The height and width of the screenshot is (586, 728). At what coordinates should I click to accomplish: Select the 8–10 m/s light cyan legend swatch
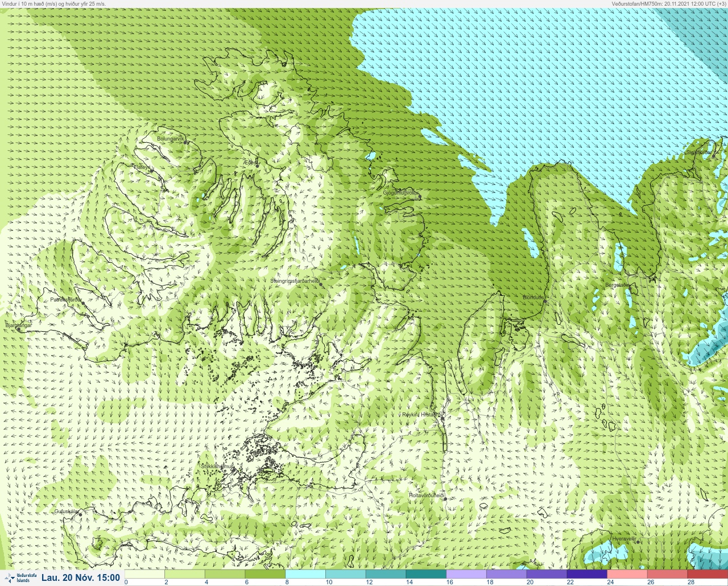(x=305, y=574)
